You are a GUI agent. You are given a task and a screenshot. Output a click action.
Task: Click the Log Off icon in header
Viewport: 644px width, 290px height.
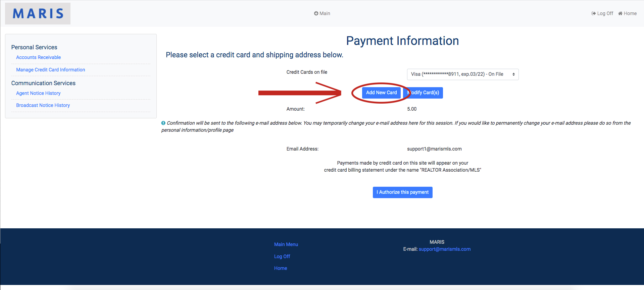pos(593,13)
